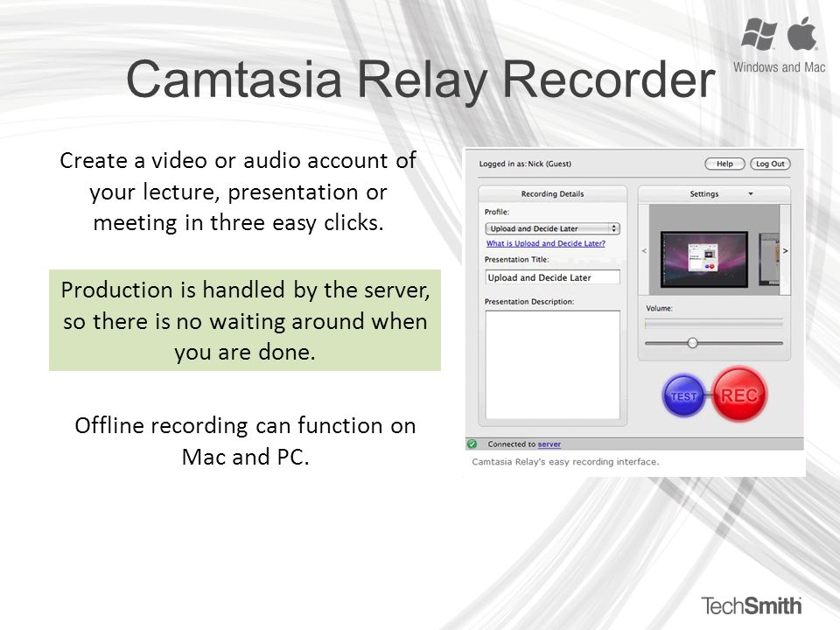Click inside the Presentation Description text area

coord(552,365)
